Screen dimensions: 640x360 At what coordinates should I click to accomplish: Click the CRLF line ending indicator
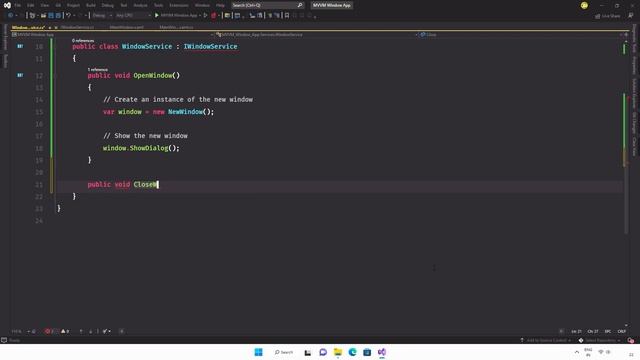(x=622, y=331)
